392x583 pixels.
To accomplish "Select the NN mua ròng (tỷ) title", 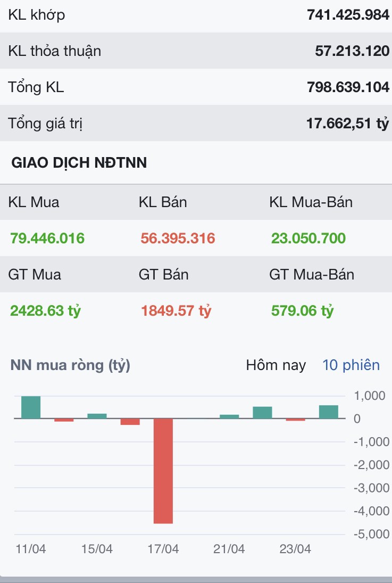I will pos(70,365).
